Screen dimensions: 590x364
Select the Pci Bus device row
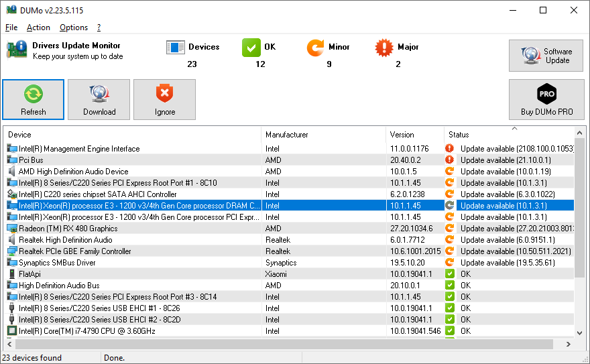pyautogui.click(x=289, y=160)
